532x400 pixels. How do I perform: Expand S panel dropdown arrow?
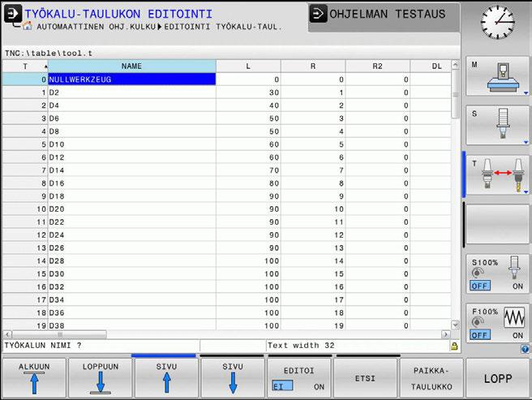(526, 142)
